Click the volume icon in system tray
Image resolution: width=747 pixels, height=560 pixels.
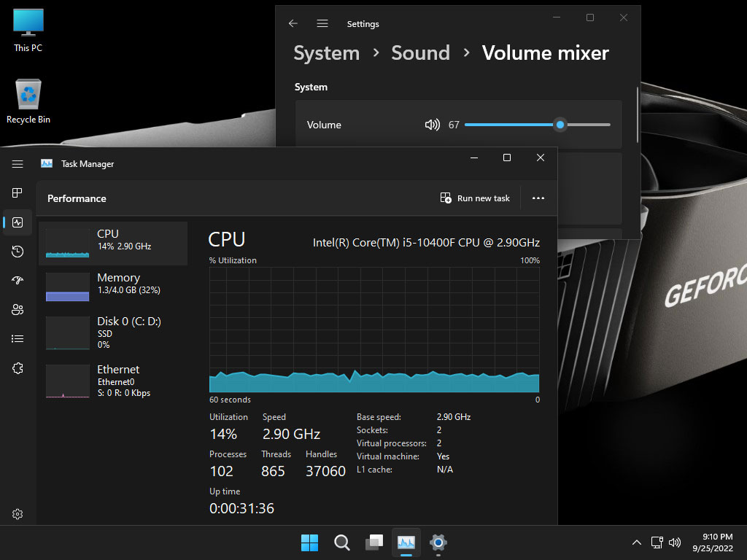pos(675,542)
